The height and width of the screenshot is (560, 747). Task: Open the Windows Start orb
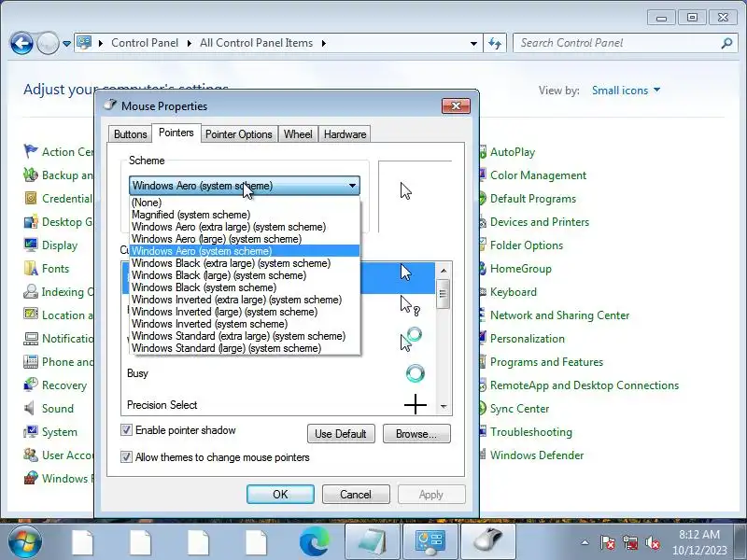point(25,542)
